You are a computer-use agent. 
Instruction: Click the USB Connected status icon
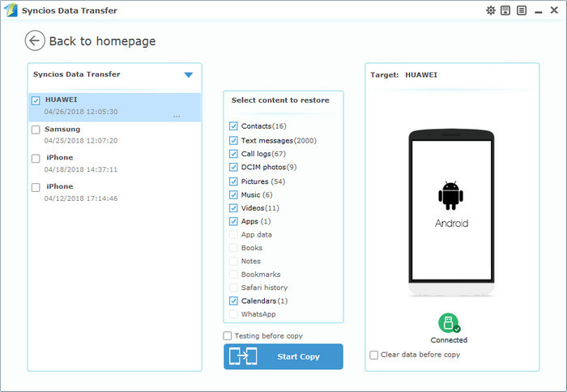tap(449, 323)
